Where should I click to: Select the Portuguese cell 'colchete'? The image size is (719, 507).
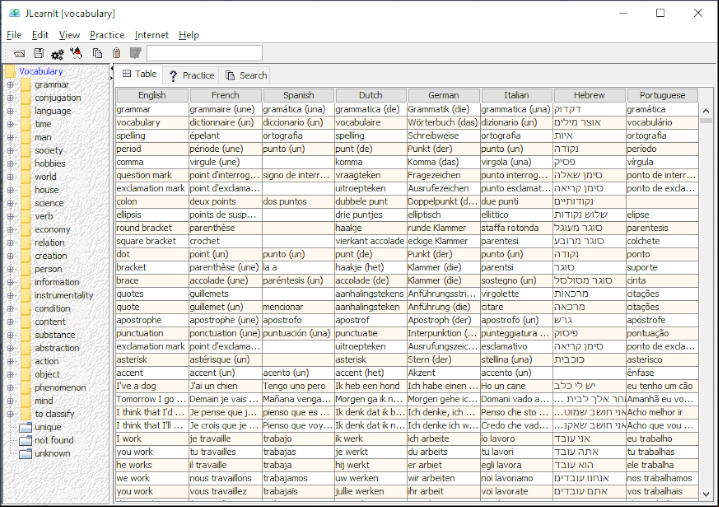pos(662,241)
